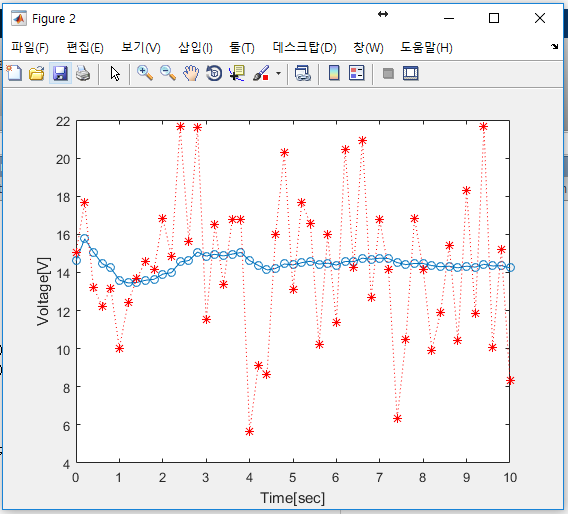
Task: Select the Brush data tool
Action: point(261,74)
